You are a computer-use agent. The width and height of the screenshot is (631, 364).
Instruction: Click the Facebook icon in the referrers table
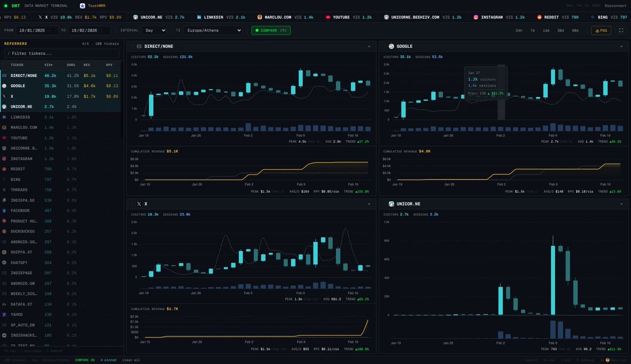coord(4,211)
